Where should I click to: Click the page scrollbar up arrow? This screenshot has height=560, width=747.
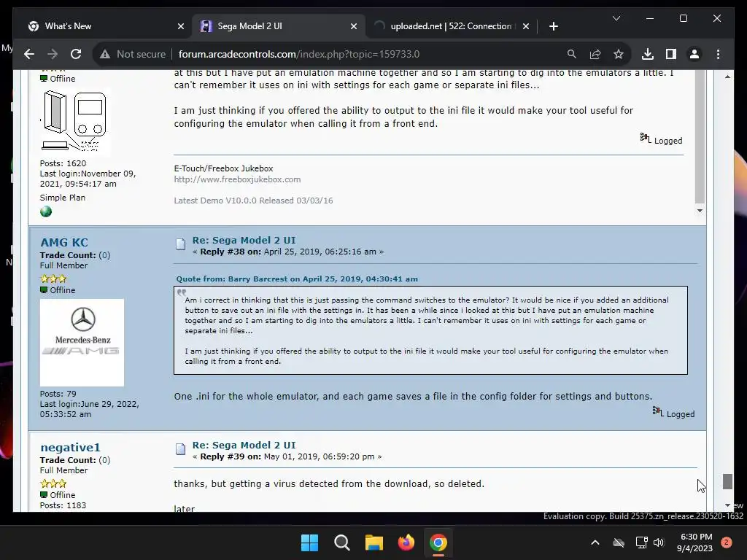[x=727, y=77]
